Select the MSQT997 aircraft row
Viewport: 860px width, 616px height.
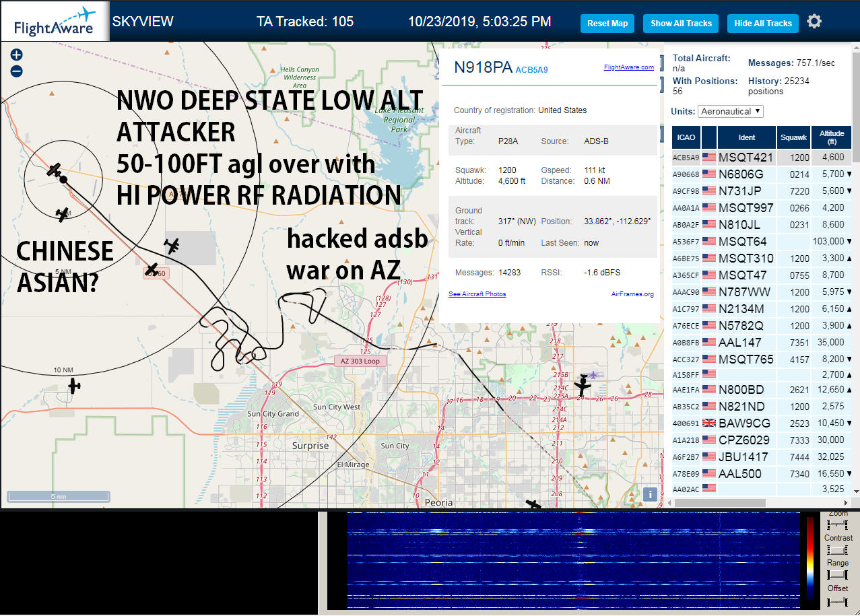762,208
